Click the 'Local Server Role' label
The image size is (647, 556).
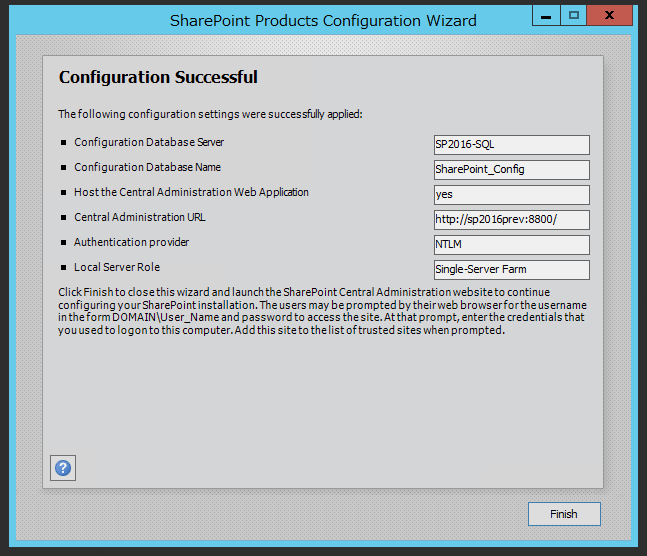(117, 267)
